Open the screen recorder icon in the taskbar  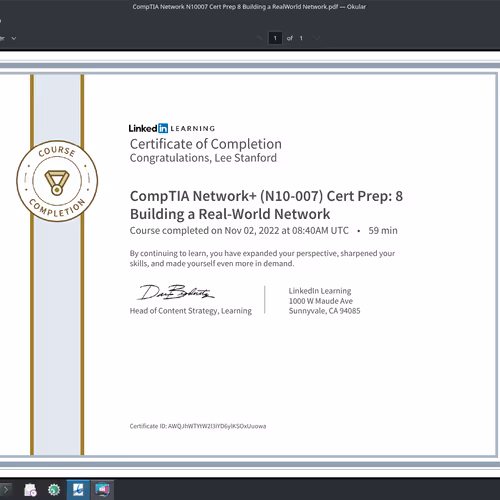tap(102, 490)
